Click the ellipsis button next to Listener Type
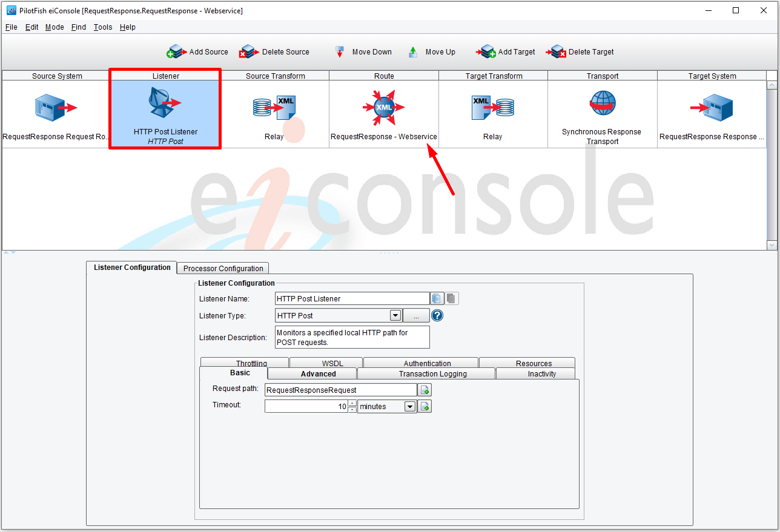780x532 pixels. tap(416, 315)
